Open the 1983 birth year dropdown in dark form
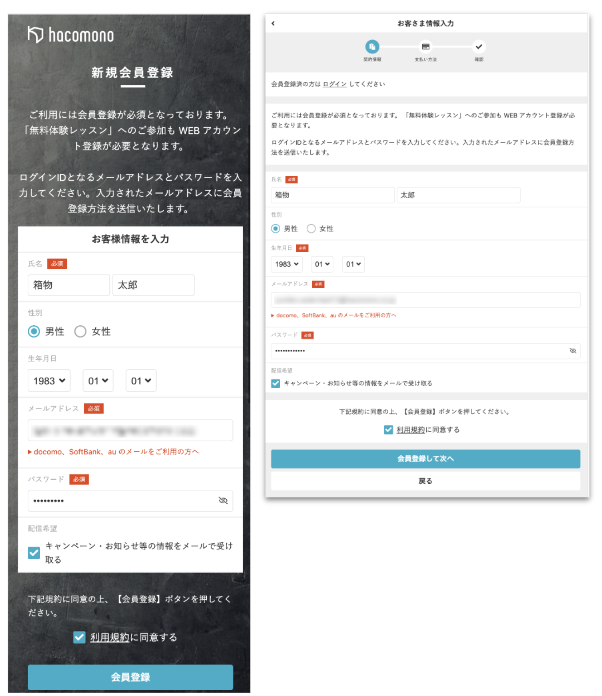The image size is (602, 696). click(49, 380)
